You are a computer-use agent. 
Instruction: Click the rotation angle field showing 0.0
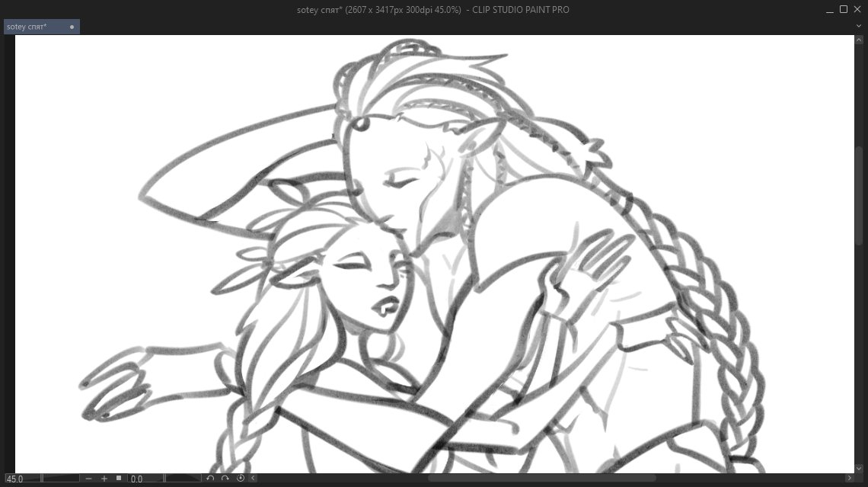click(x=145, y=479)
